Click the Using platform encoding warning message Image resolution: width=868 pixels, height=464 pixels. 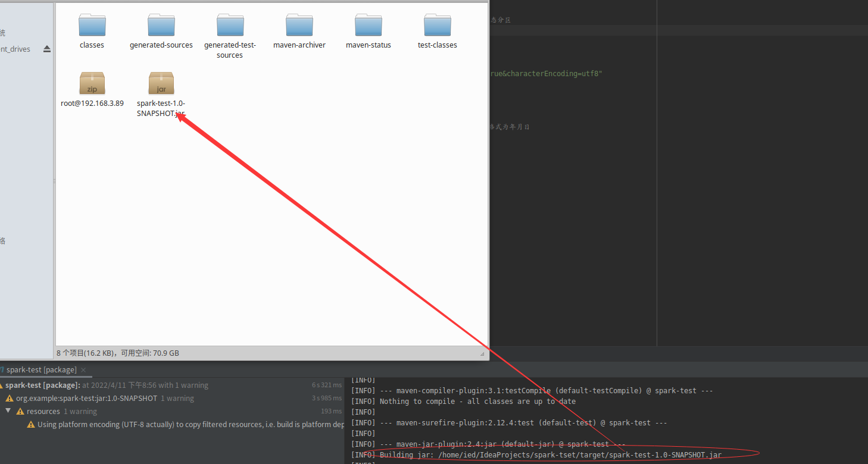[x=191, y=425]
